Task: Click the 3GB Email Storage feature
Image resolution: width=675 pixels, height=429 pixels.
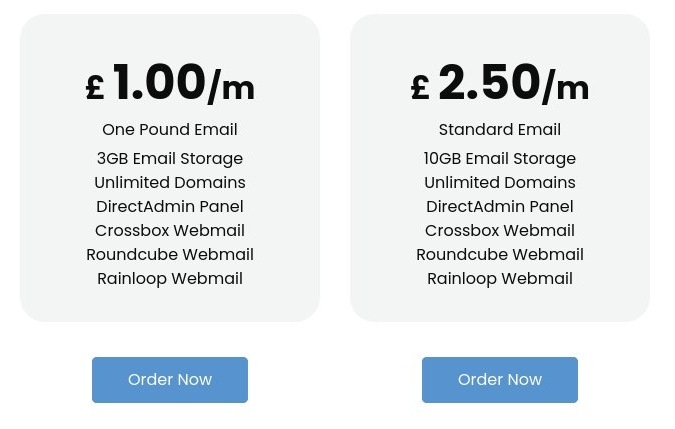Action: [170, 159]
